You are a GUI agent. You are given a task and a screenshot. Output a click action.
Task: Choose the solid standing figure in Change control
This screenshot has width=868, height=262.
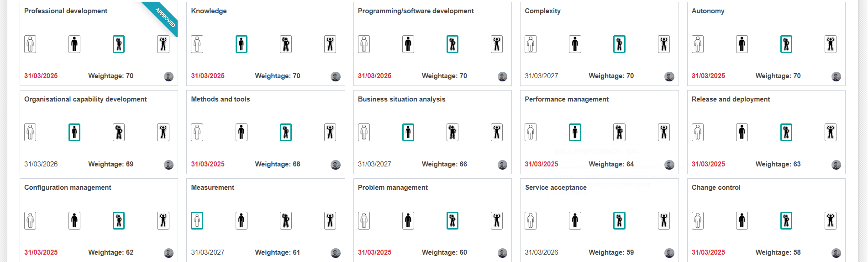[742, 221]
